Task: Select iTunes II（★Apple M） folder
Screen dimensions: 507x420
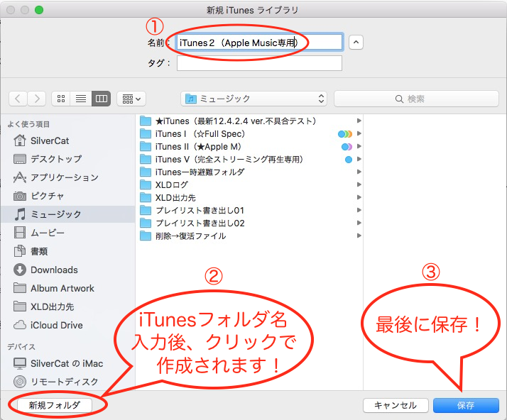Action: (251, 147)
